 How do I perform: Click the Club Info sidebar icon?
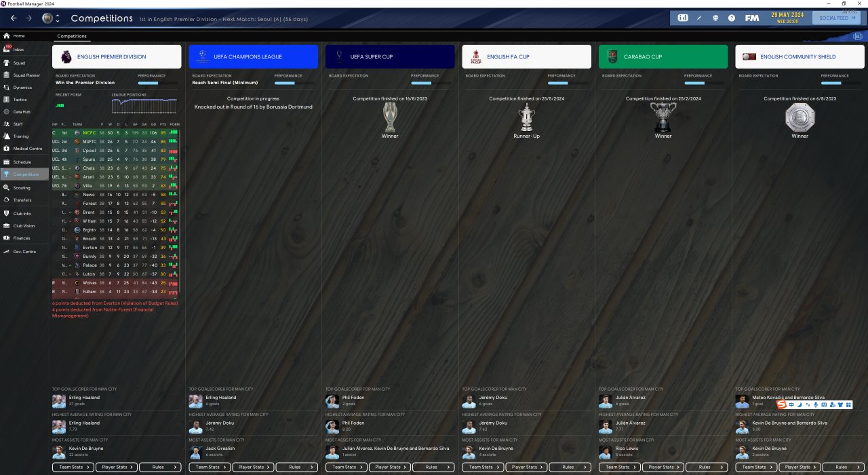(7, 214)
